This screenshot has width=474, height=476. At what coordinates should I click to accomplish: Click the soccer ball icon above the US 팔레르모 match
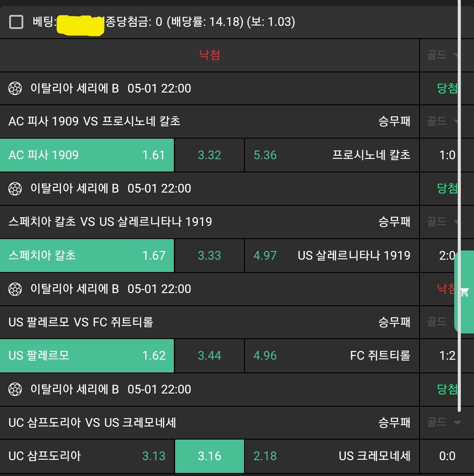point(15,289)
